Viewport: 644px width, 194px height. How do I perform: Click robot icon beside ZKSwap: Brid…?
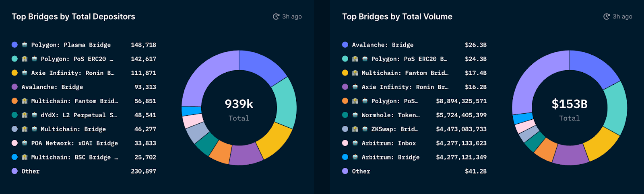click(x=365, y=129)
